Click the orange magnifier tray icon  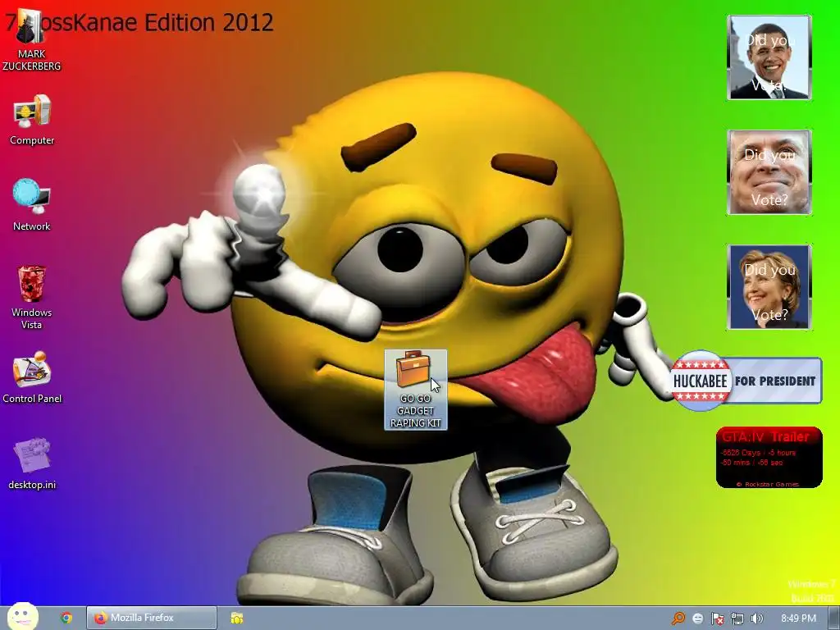pos(678,619)
